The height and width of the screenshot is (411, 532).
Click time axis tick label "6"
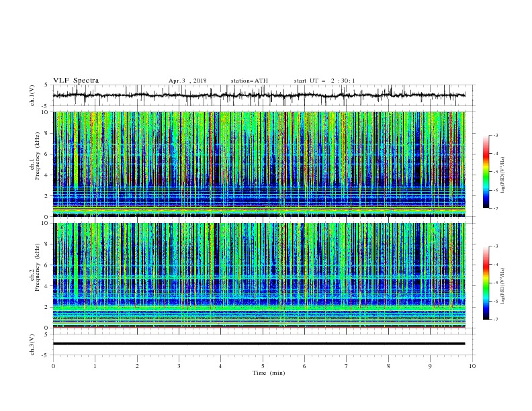point(304,366)
